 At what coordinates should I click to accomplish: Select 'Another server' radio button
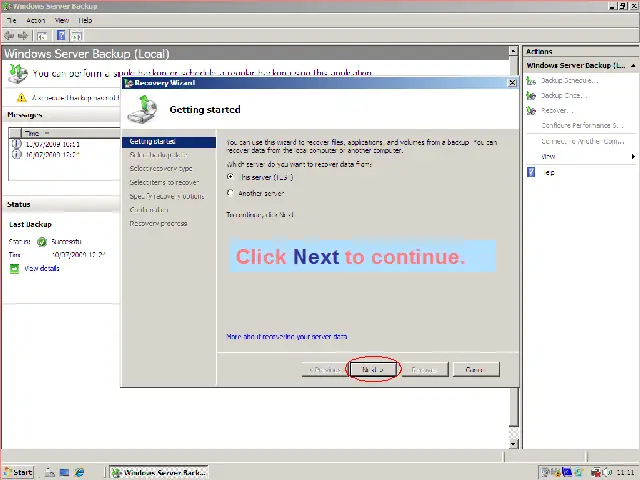pyautogui.click(x=231, y=193)
